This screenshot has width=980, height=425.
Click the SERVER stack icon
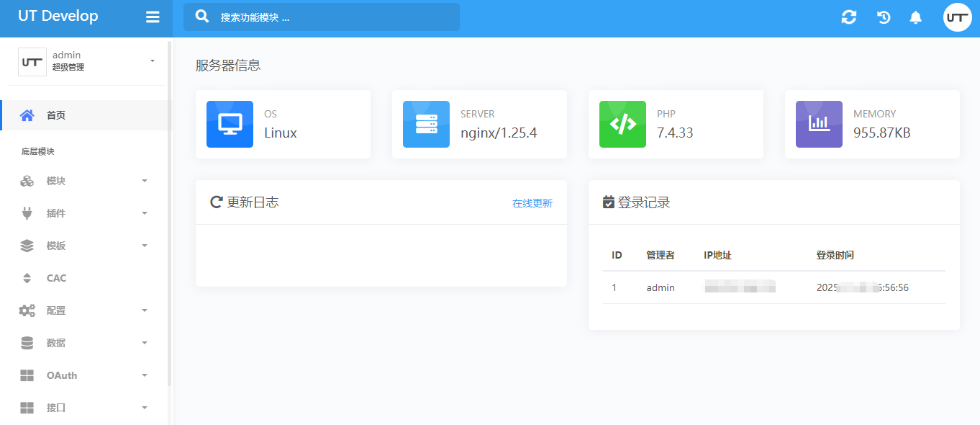pos(426,124)
